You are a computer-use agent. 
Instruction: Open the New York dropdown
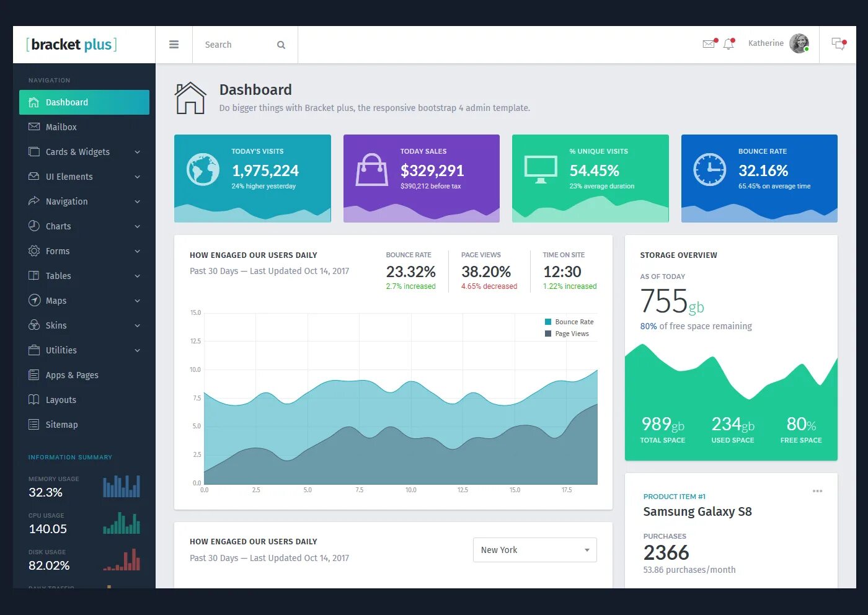534,550
